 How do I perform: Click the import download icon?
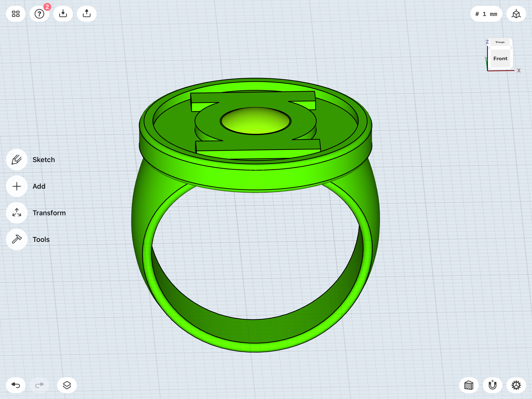click(63, 14)
